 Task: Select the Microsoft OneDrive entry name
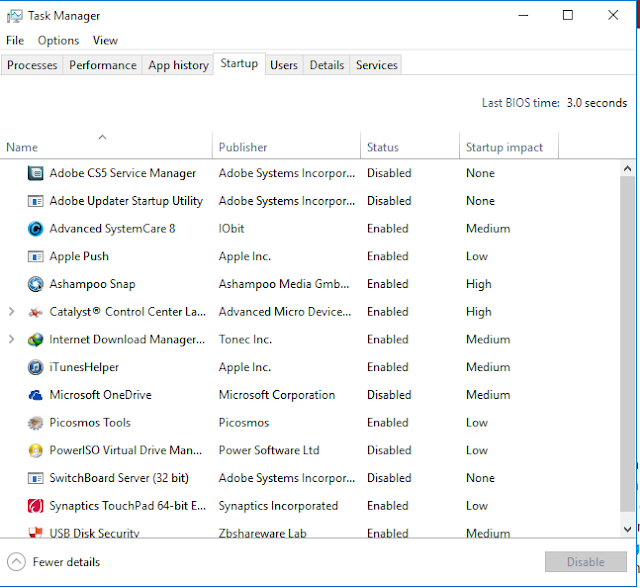coord(100,395)
